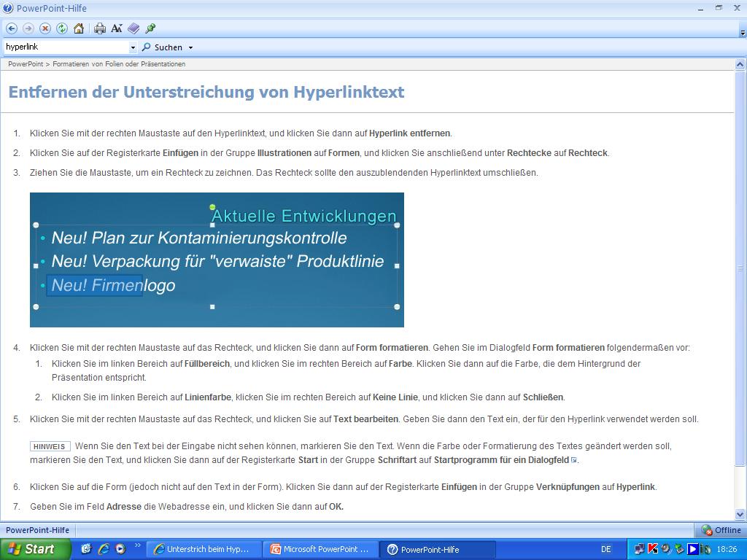
Task: Click the Aktuelle Entwicklungen slide illustration
Action: pyautogui.click(x=217, y=260)
